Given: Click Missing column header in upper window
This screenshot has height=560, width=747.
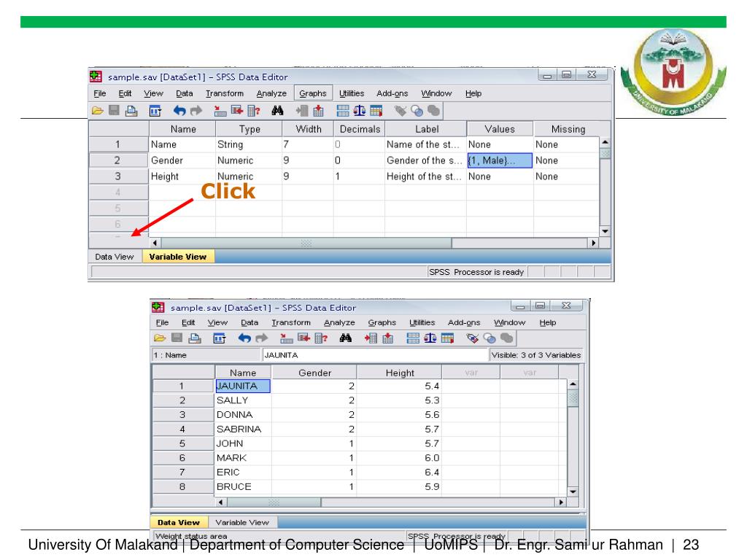Looking at the screenshot, I should (x=568, y=129).
